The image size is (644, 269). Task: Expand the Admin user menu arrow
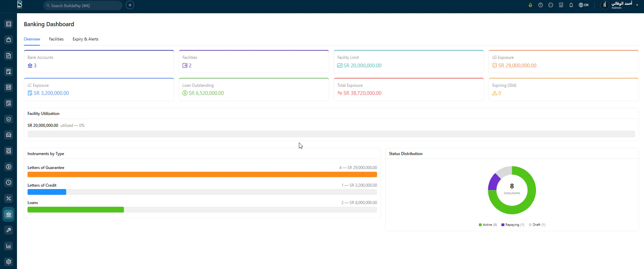point(637,5)
